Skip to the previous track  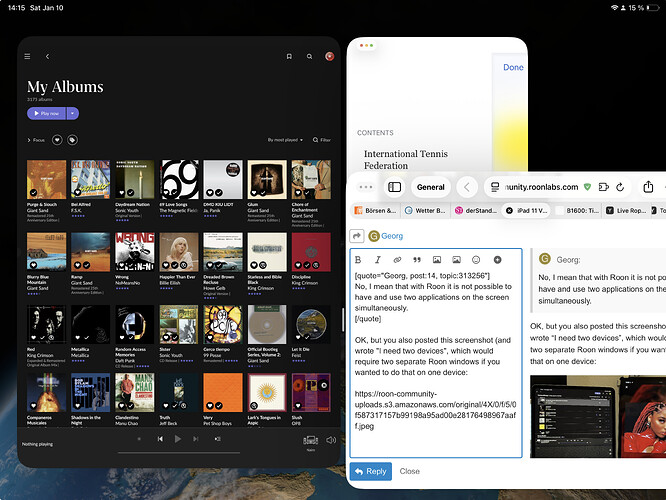coord(160,439)
